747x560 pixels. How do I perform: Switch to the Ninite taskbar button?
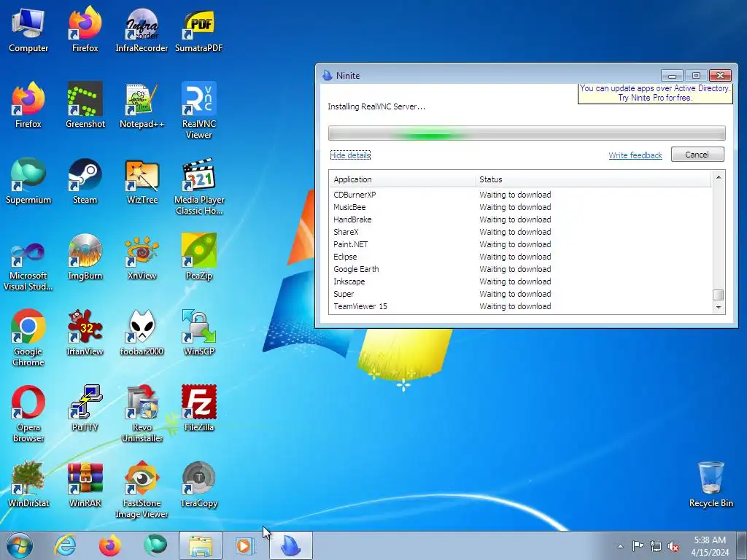point(290,545)
